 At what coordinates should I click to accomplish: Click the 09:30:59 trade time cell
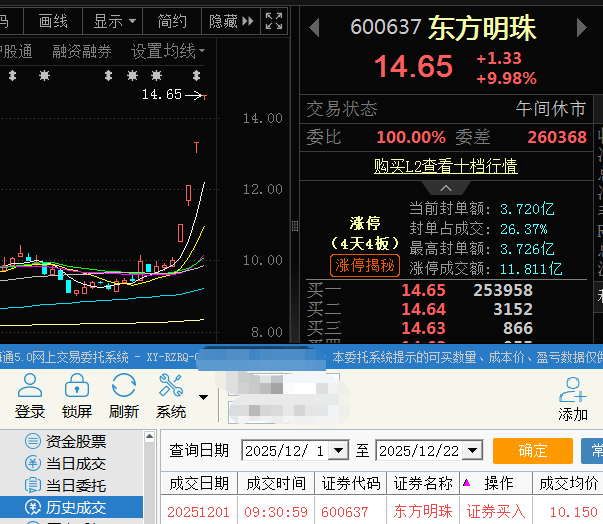coord(276,512)
